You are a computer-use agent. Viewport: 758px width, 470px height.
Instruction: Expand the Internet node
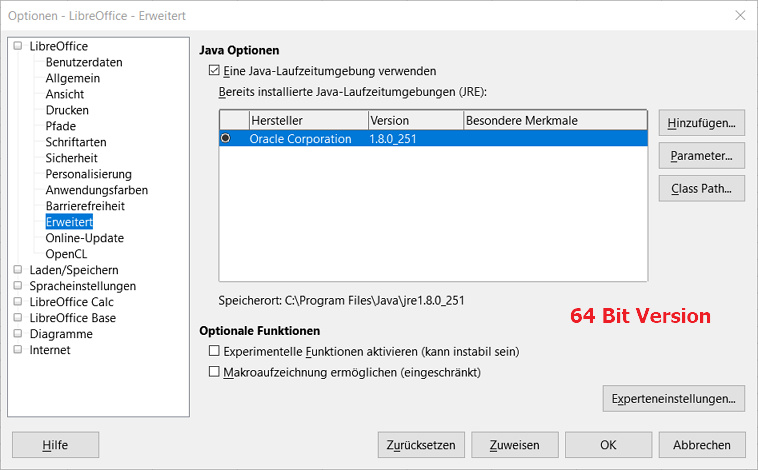(18, 350)
